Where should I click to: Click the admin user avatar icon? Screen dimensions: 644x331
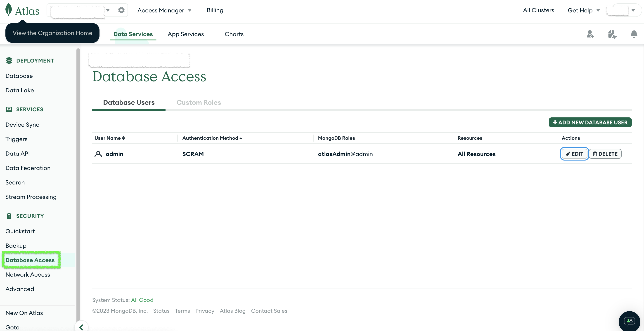click(98, 154)
